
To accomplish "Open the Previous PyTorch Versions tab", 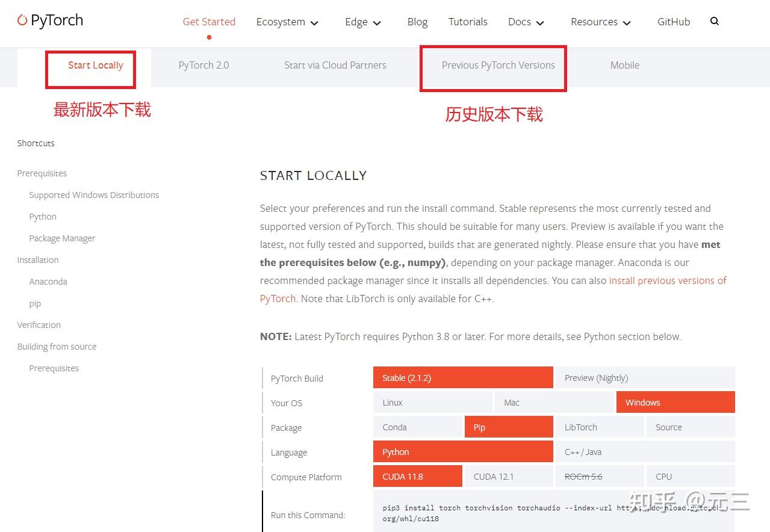I will pyautogui.click(x=498, y=65).
